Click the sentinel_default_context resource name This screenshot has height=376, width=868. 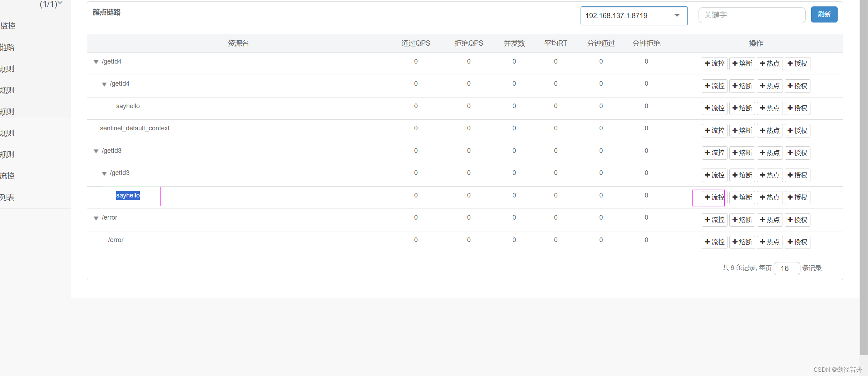point(135,128)
